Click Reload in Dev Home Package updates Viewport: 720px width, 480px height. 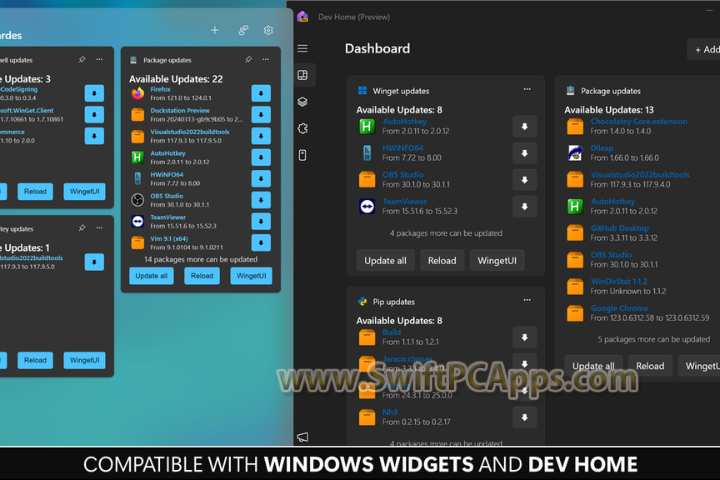(650, 366)
